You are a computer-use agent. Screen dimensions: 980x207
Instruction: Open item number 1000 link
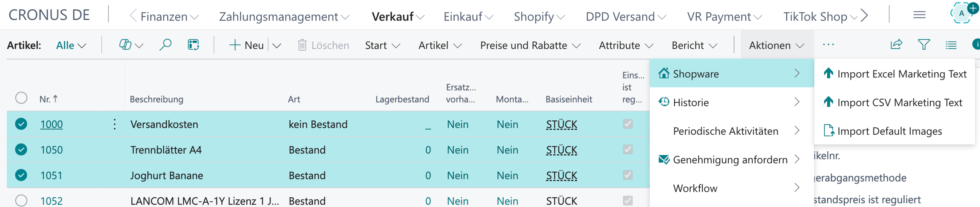coord(51,124)
